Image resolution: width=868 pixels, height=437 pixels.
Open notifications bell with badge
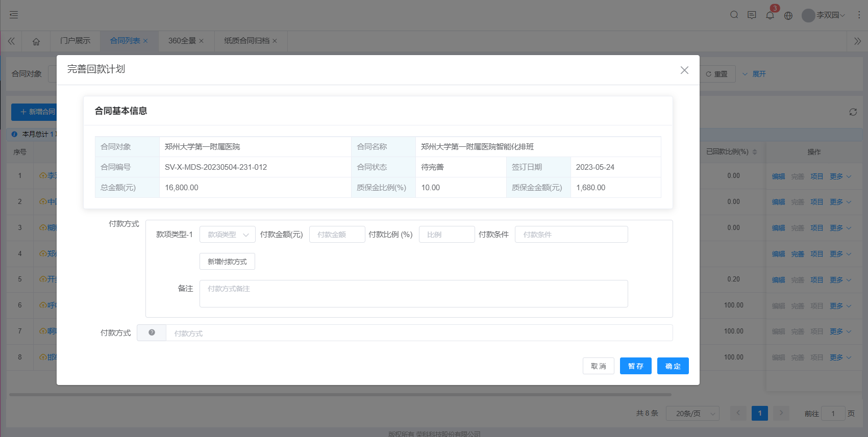(770, 15)
